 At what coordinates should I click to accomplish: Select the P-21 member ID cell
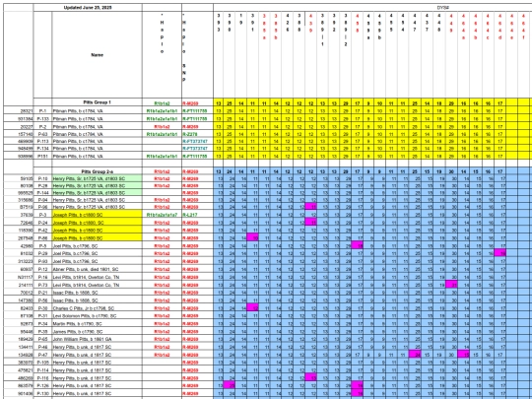pos(42,293)
